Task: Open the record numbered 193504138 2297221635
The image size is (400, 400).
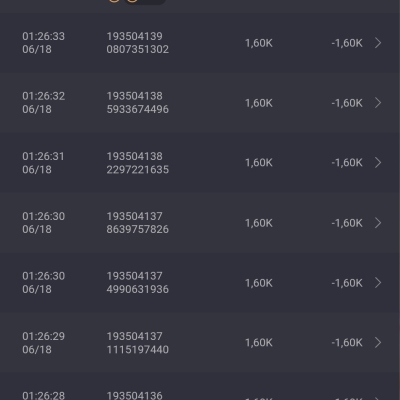Action: 138,163
